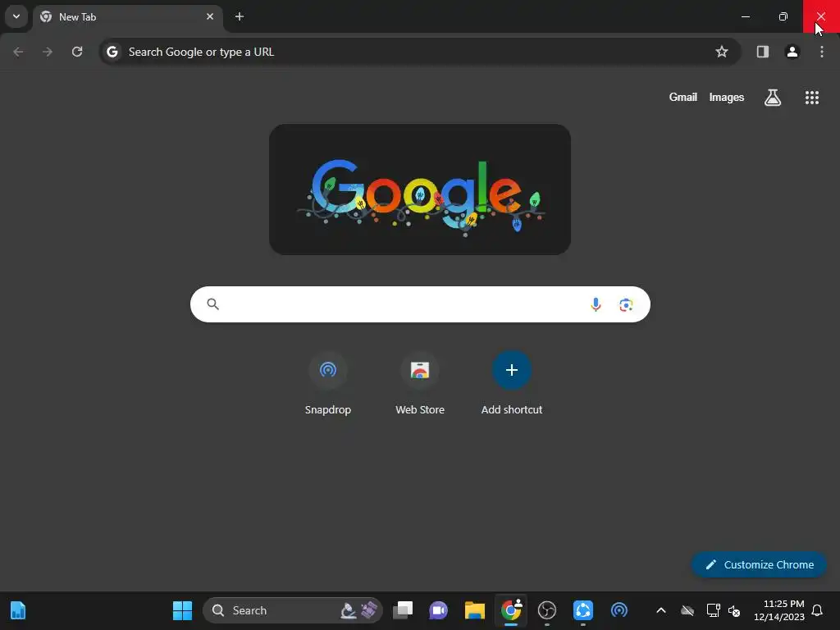The image size is (840, 630).
Task: Select the New Tab tab
Action: pos(128,16)
